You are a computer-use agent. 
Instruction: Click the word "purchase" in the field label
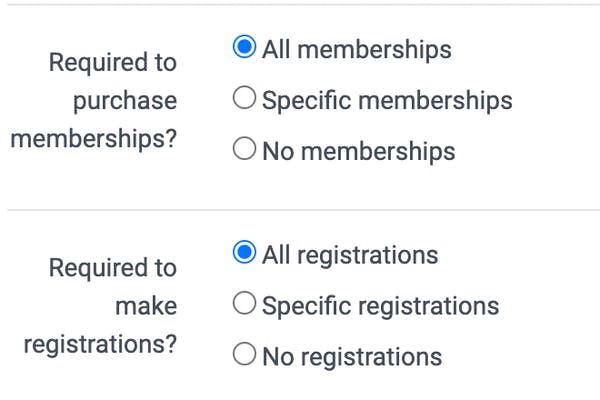click(x=125, y=101)
